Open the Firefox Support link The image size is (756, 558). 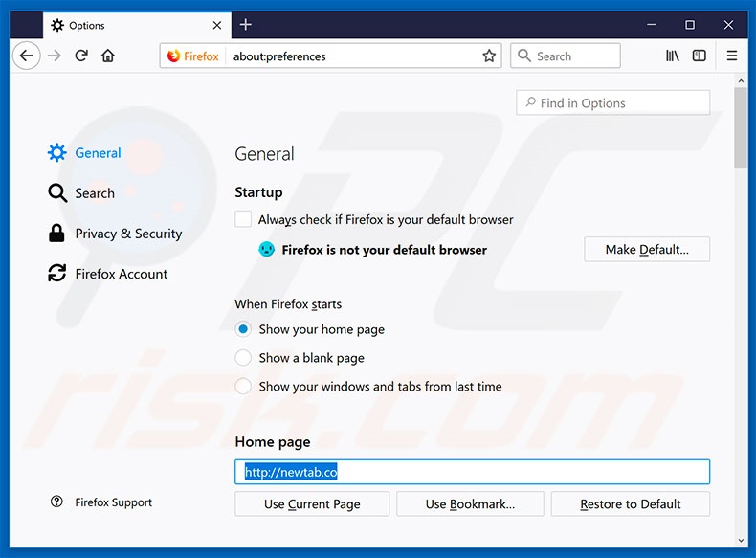[113, 502]
